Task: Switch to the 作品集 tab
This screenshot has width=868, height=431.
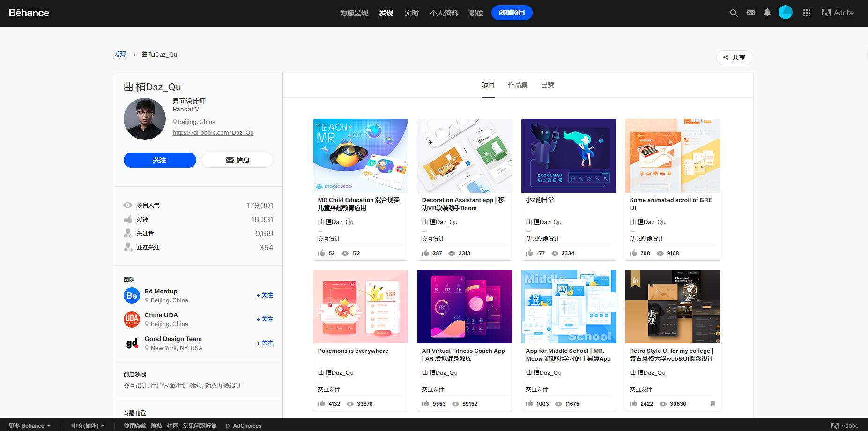Action: [518, 85]
